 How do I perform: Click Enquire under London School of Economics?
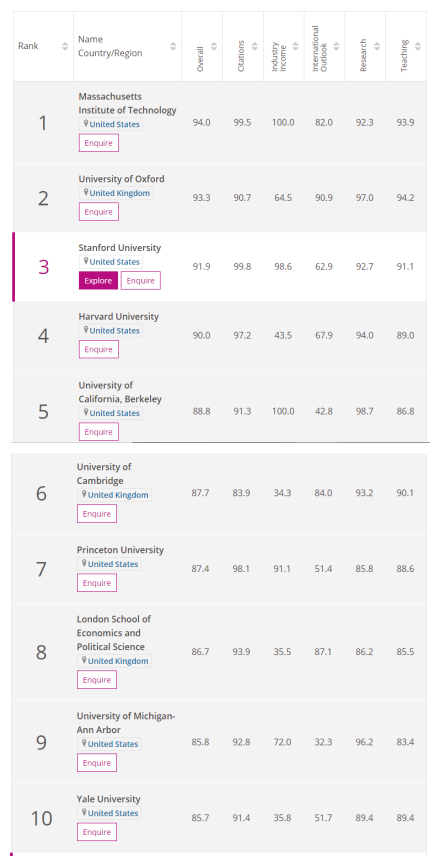(x=97, y=680)
